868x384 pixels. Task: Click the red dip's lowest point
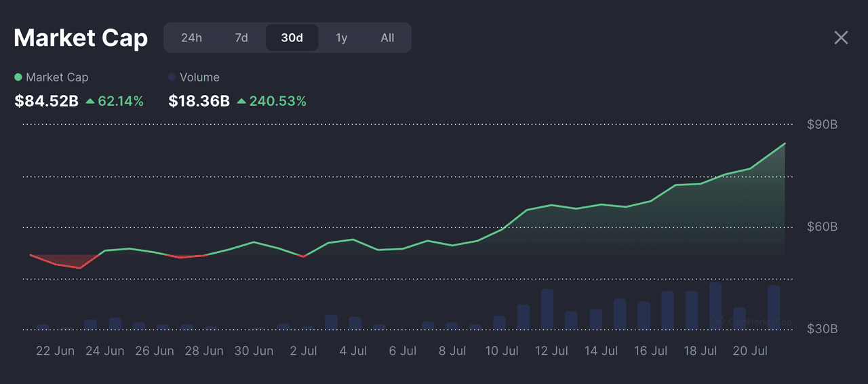click(80, 268)
